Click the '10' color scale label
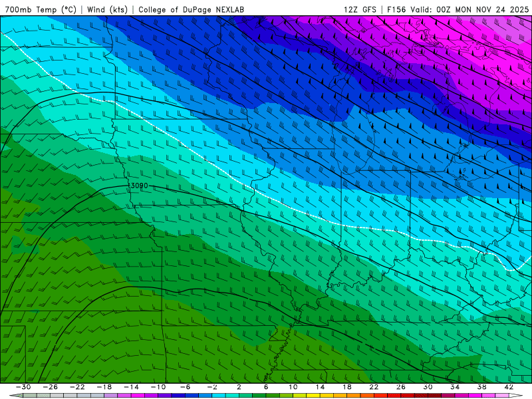This screenshot has width=532, height=399. (x=293, y=387)
